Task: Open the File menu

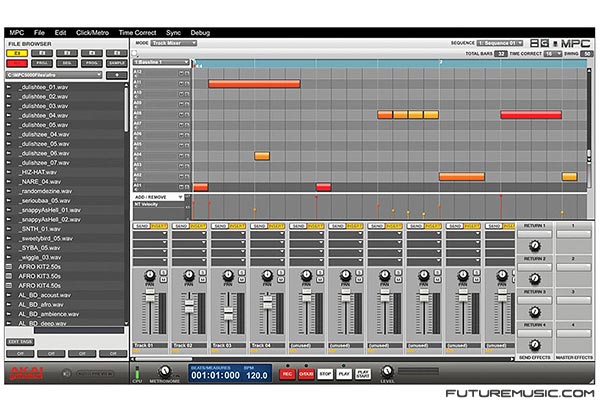Action: point(39,33)
